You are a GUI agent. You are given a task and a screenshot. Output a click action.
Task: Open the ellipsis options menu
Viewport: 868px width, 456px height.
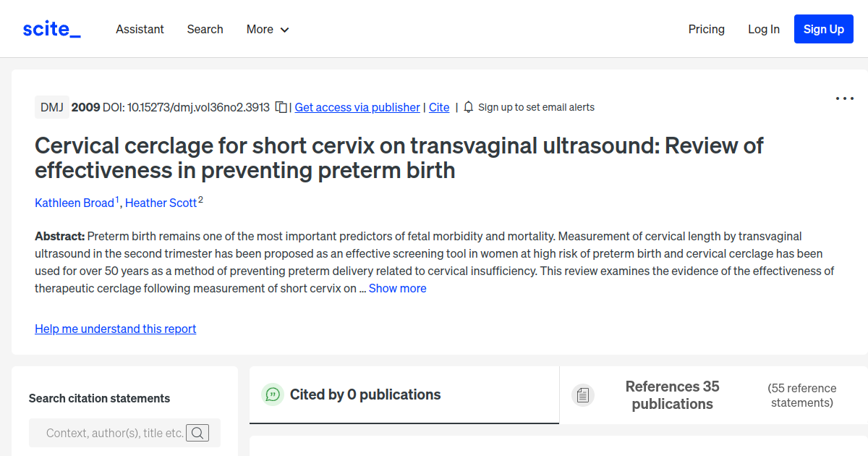click(844, 98)
